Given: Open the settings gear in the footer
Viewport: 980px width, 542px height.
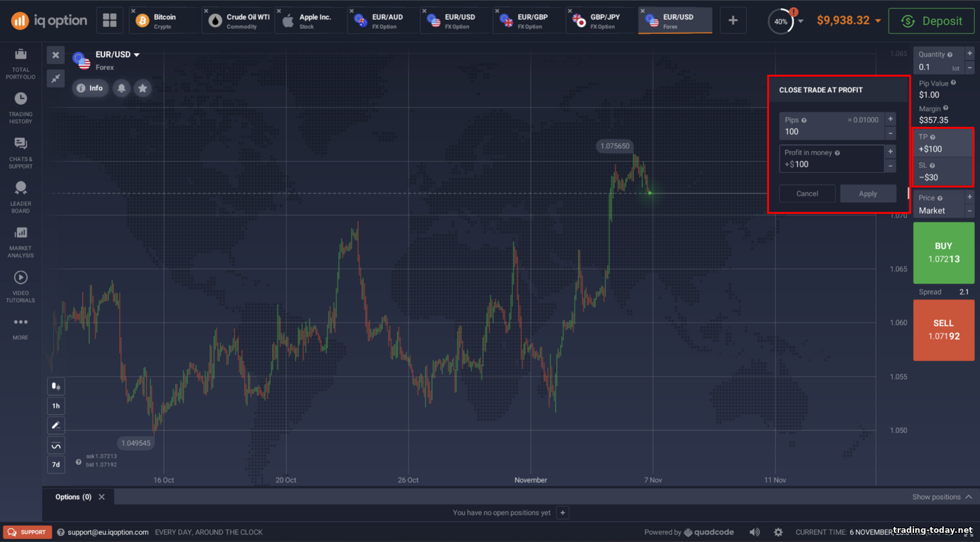Looking at the screenshot, I should [x=778, y=532].
